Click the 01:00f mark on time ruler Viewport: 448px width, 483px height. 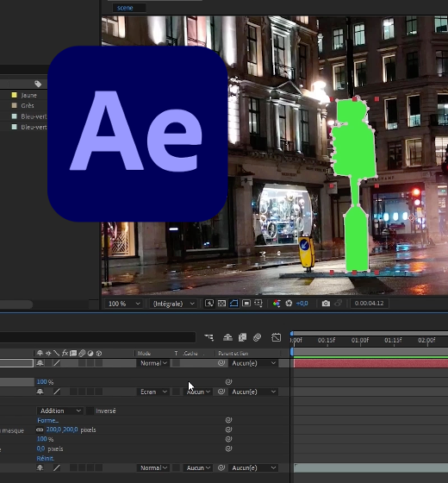[x=360, y=341]
